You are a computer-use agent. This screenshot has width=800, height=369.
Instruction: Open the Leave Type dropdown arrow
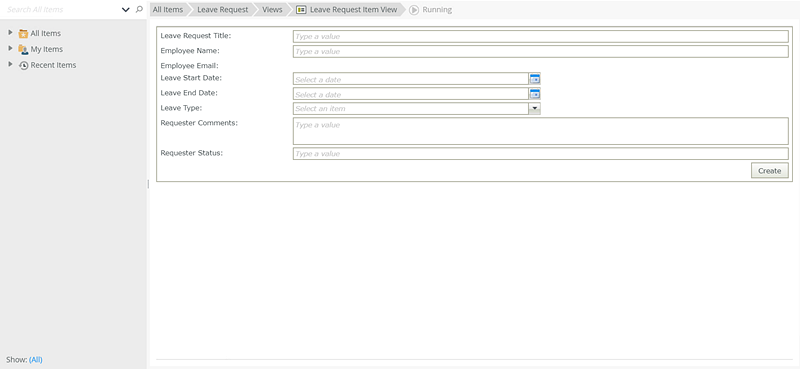(535, 108)
